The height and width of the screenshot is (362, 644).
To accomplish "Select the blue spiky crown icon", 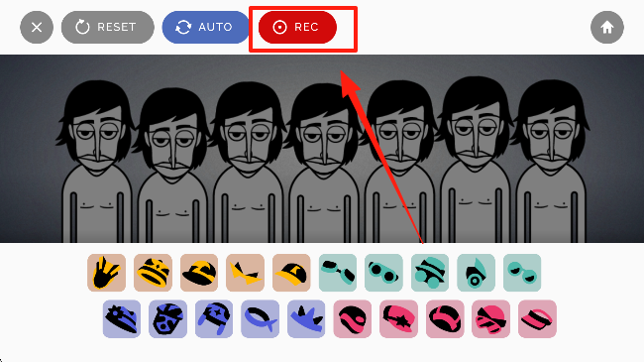I will 306,318.
